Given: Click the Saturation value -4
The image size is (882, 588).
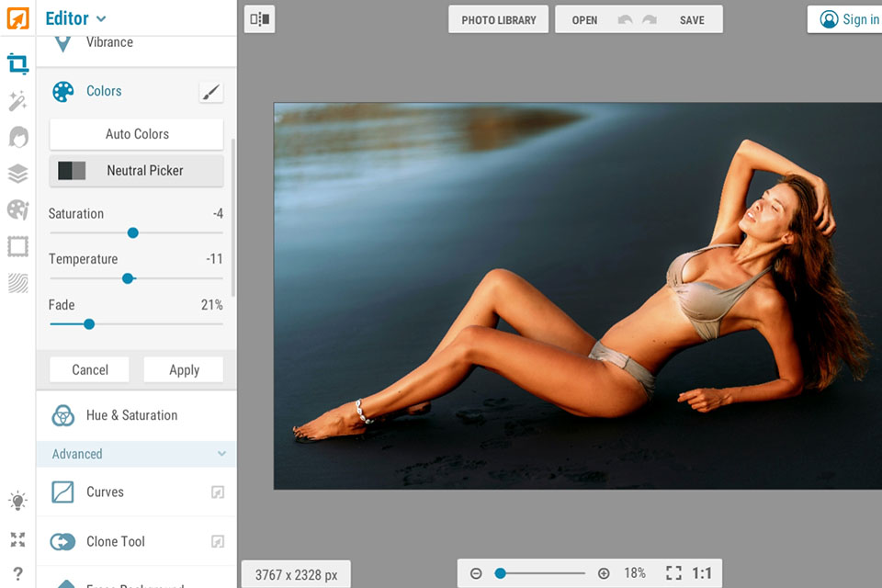Looking at the screenshot, I should 218,214.
